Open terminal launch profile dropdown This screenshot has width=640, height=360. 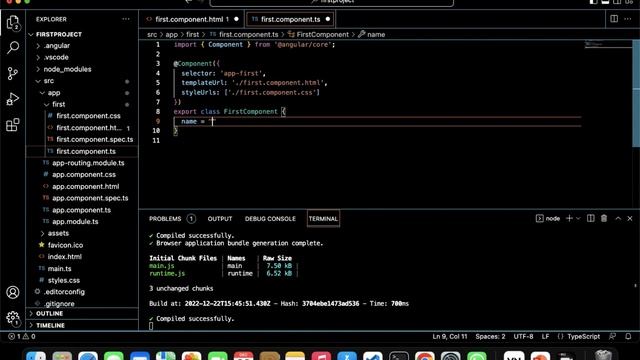coord(578,218)
